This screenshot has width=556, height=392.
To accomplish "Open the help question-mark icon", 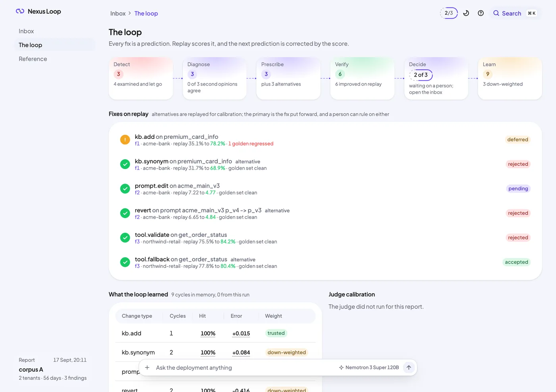I will pos(481,13).
